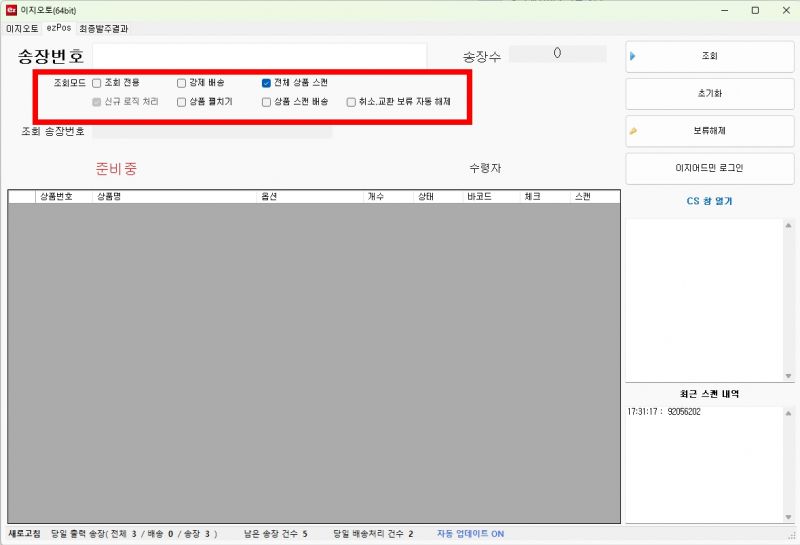Viewport: 800px width, 545px height.
Task: Click 새로고침 in the status bar
Action: [x=24, y=534]
